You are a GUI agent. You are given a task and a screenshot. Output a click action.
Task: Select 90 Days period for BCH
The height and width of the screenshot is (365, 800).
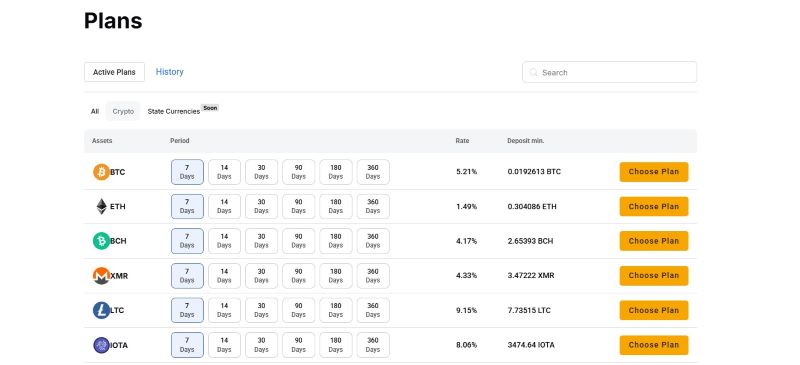298,241
